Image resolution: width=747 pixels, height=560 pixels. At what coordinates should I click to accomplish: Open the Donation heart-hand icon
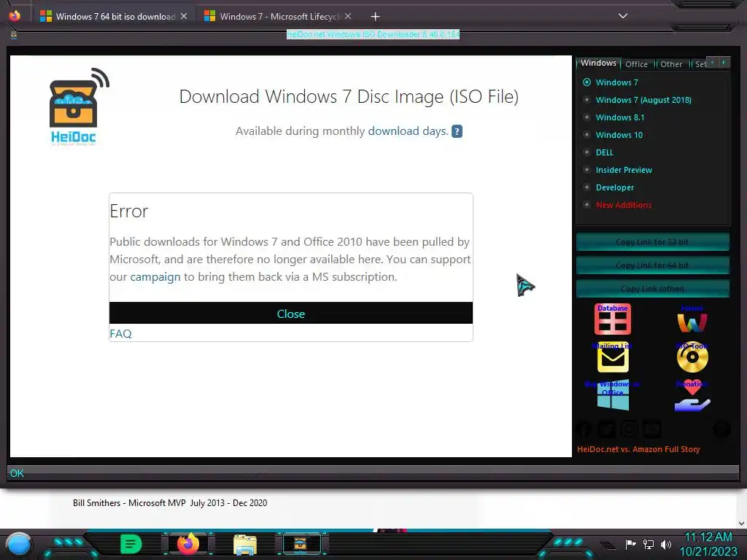pyautogui.click(x=692, y=395)
